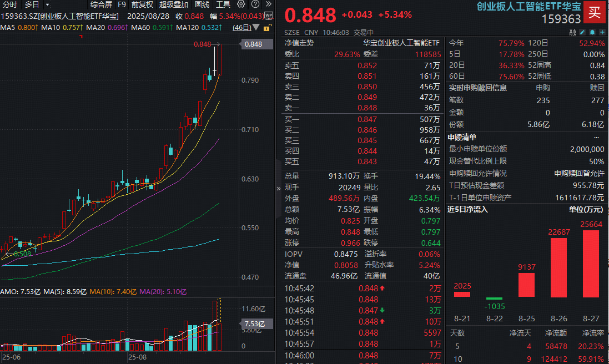609x364 pixels.
Task: Toggle 前复权 price adjustment
Action: [x=142, y=4]
